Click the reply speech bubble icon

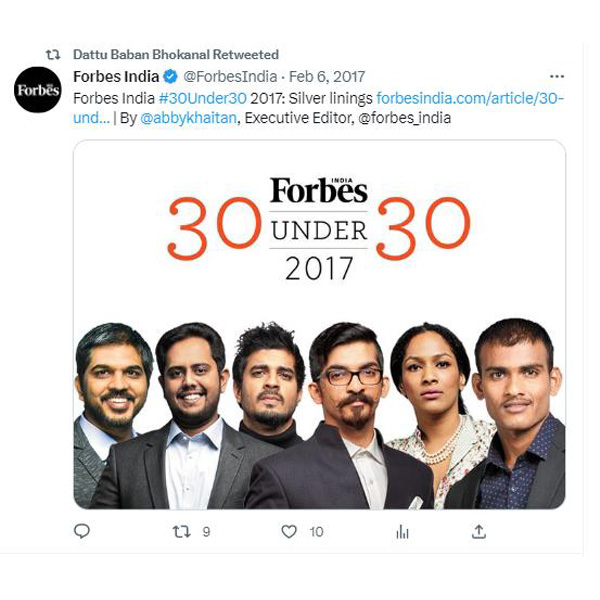coord(82,531)
